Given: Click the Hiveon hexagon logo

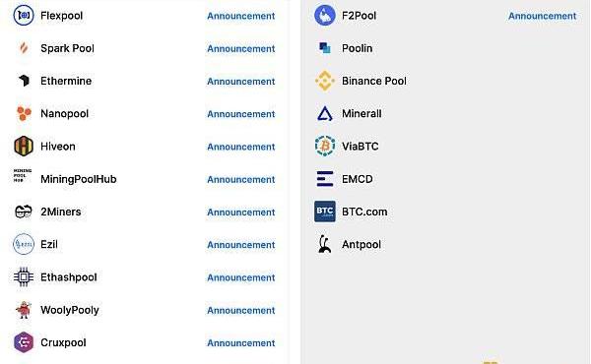Looking at the screenshot, I should tap(24, 146).
